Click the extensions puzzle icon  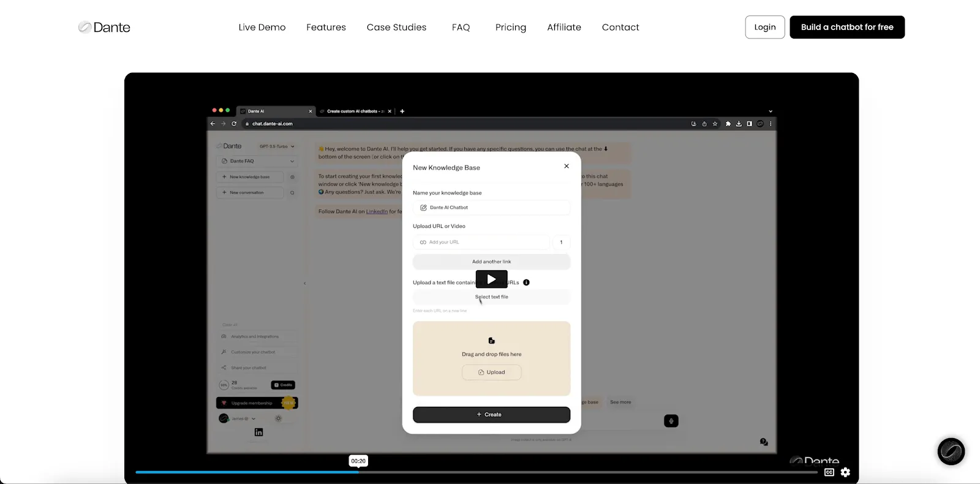[728, 124]
